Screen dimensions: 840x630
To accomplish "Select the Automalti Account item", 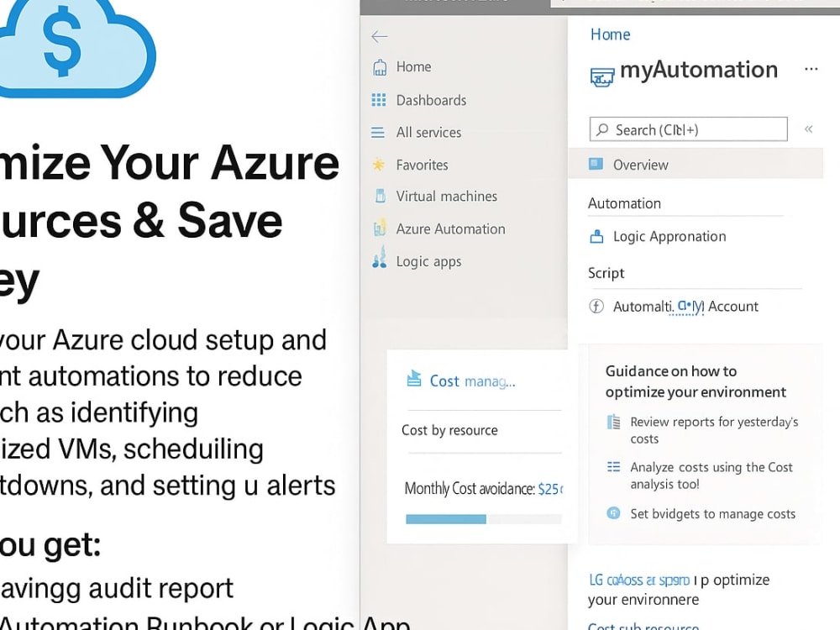I will pos(685,307).
